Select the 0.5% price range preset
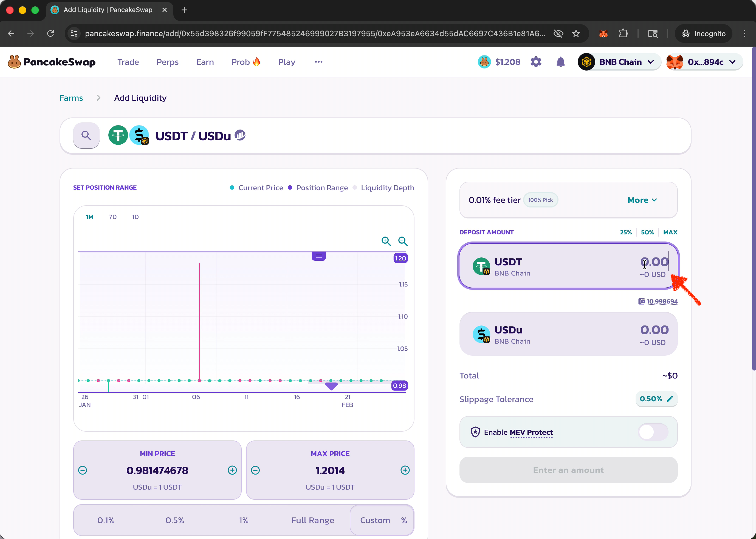The image size is (756, 539). click(x=174, y=520)
